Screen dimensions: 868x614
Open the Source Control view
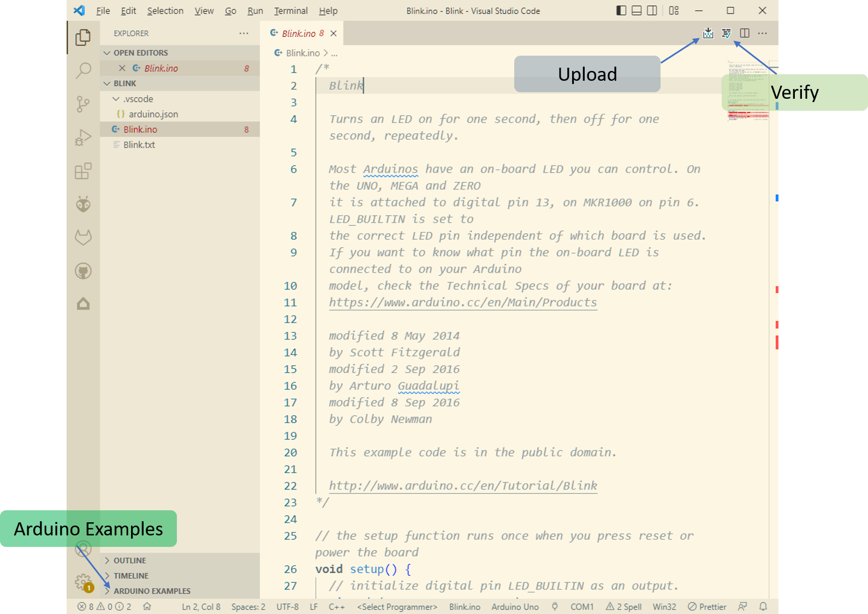pyautogui.click(x=83, y=104)
